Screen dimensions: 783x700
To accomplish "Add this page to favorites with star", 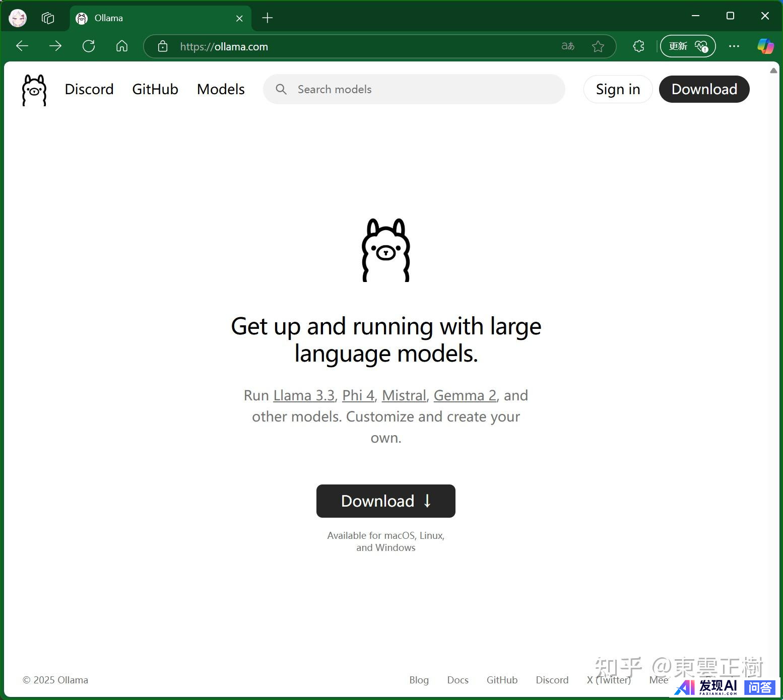I will pyautogui.click(x=598, y=46).
